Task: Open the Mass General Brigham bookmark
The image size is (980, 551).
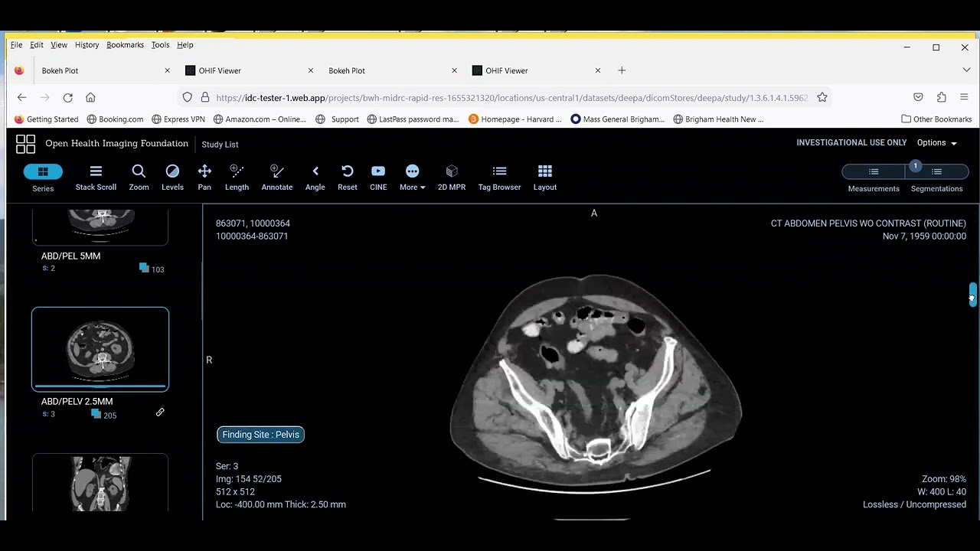Action: point(618,119)
